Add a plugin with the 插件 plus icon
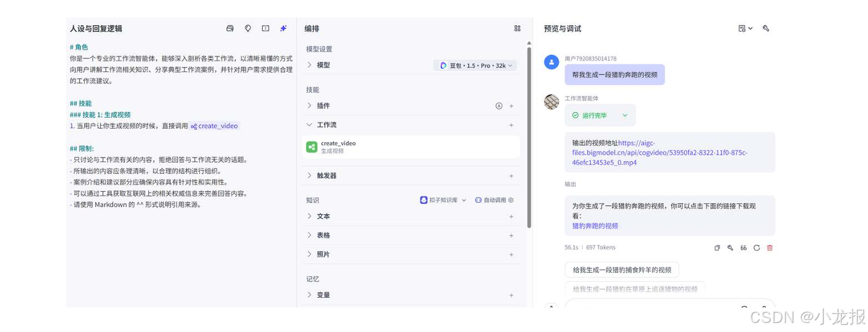Screen dimensions: 868x332 coord(511,106)
